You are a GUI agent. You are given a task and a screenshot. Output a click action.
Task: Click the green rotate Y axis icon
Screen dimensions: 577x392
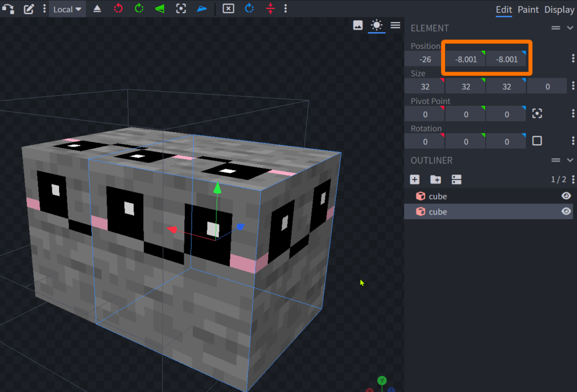tap(139, 9)
